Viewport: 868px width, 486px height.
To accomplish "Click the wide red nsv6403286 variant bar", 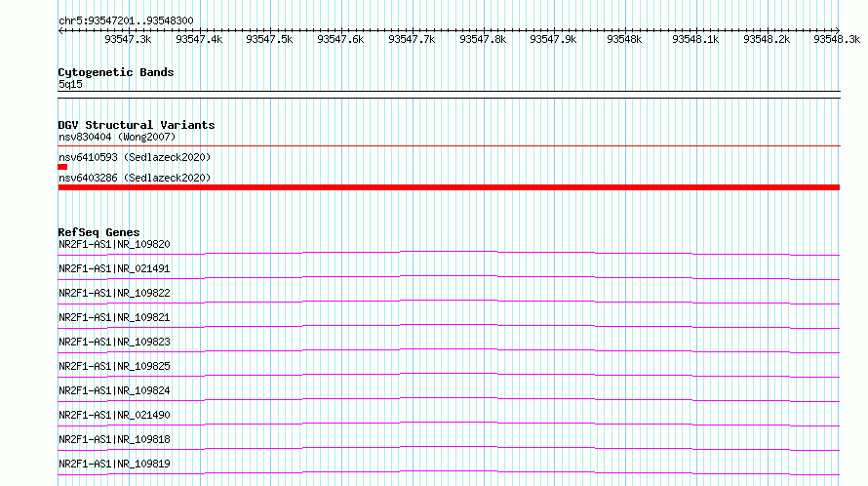I will [449, 187].
